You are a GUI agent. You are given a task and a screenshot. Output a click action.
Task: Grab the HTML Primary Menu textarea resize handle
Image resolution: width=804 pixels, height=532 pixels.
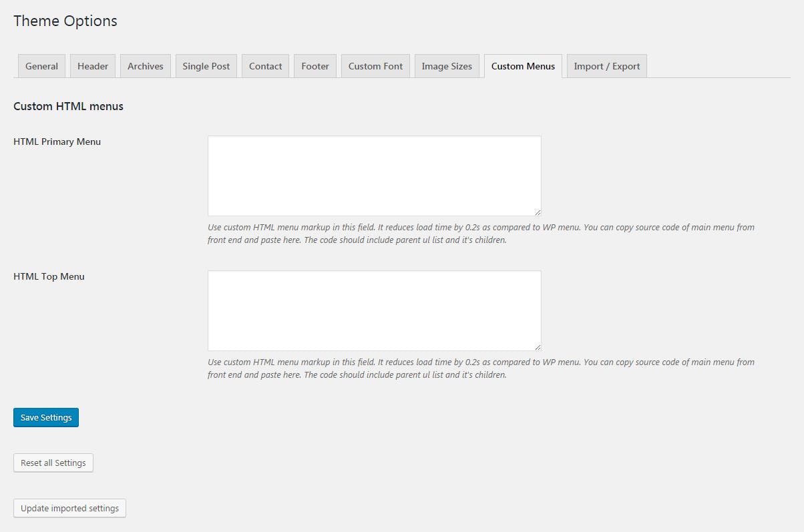(536, 211)
